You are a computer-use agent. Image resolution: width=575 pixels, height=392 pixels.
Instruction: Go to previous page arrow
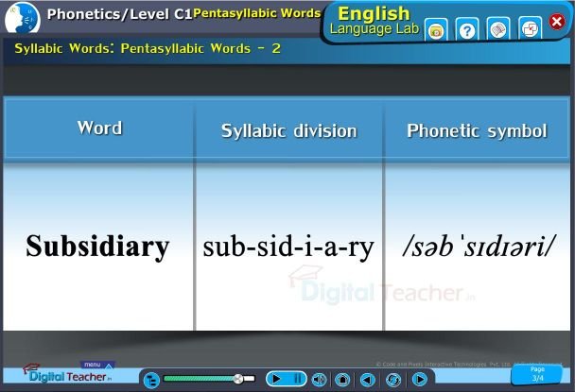click(368, 380)
